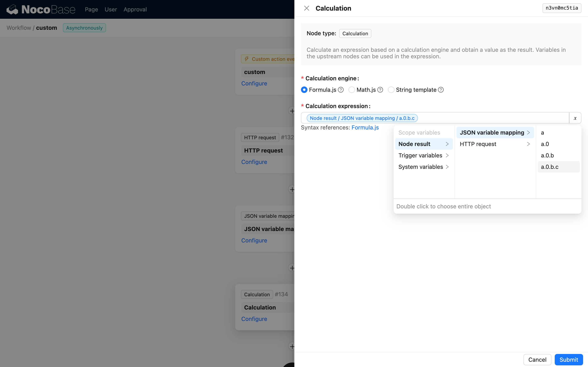Select a.0.b from the variable list

[x=547, y=155]
